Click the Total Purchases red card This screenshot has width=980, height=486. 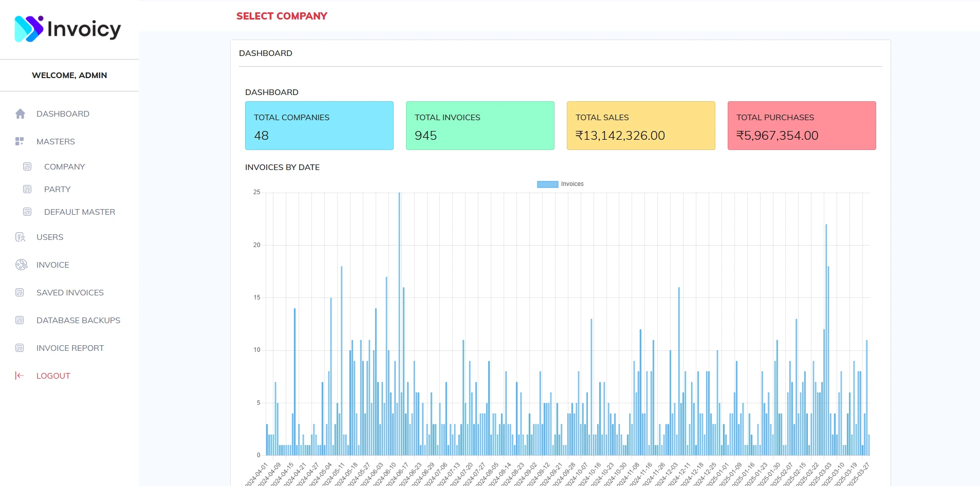tap(802, 126)
